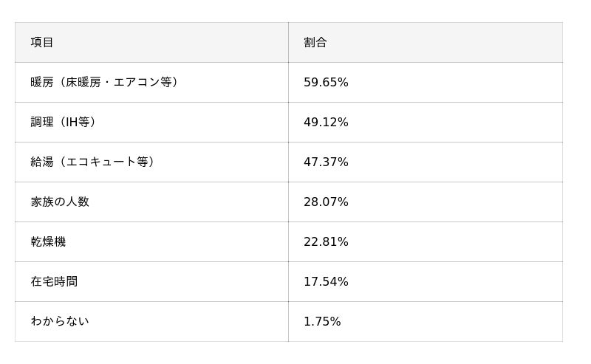Select the わからない cell

click(60, 321)
